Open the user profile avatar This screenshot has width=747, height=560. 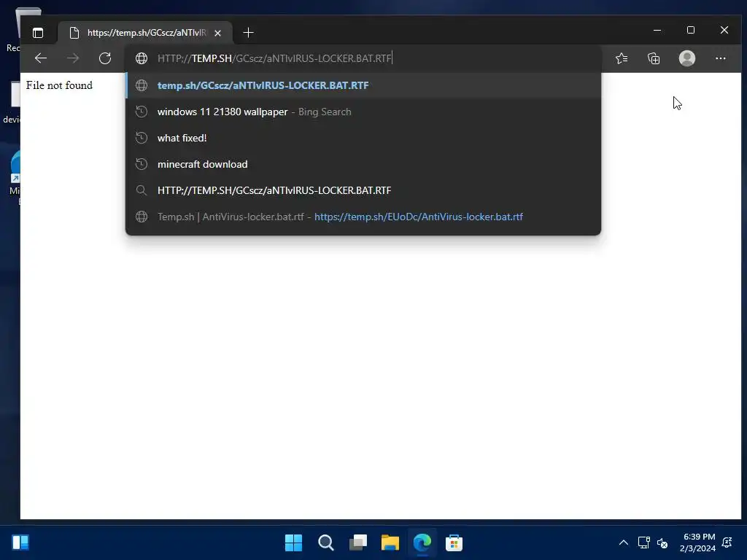pos(686,58)
